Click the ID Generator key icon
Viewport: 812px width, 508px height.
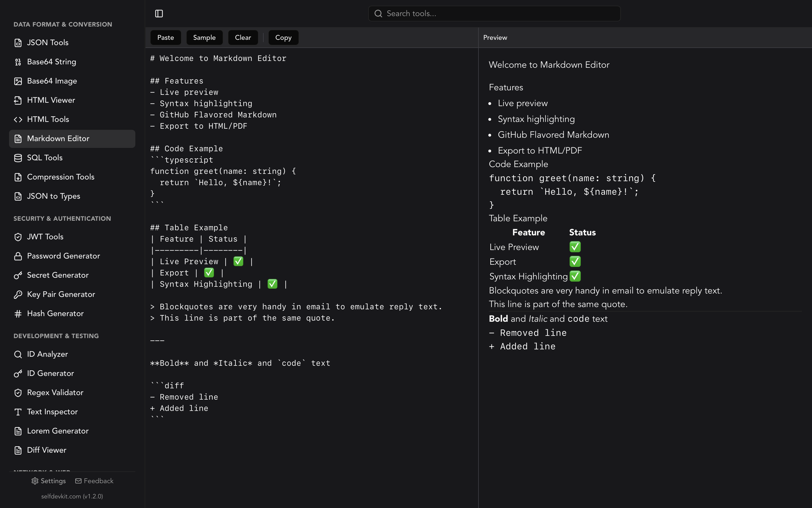click(x=18, y=373)
